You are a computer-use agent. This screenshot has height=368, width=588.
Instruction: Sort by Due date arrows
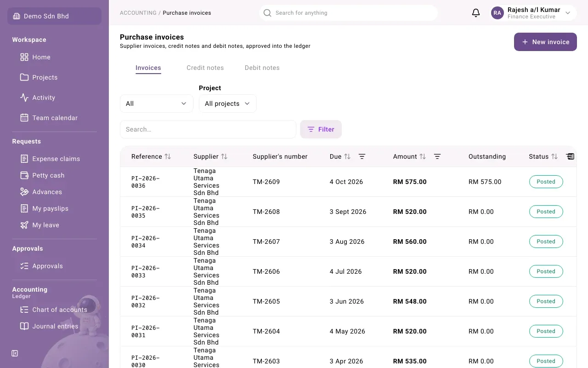tap(347, 156)
